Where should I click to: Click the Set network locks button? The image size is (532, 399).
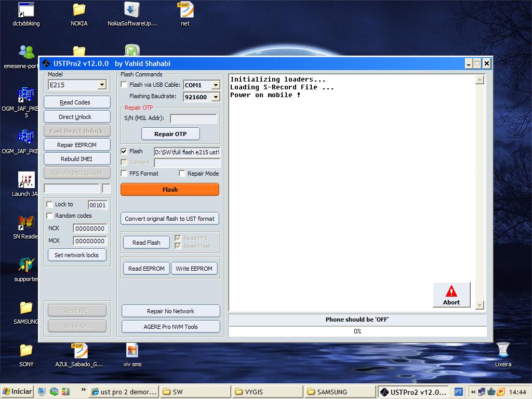[x=77, y=255]
